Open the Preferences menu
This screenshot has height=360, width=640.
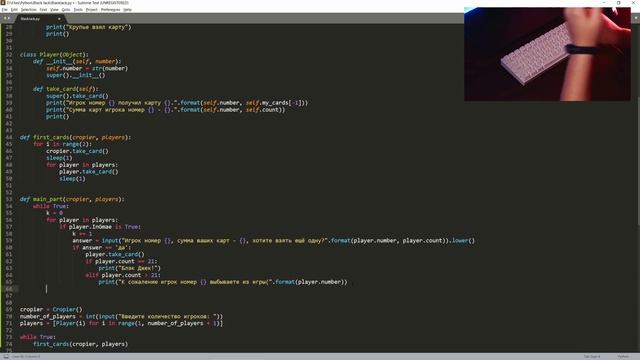(x=111, y=9)
